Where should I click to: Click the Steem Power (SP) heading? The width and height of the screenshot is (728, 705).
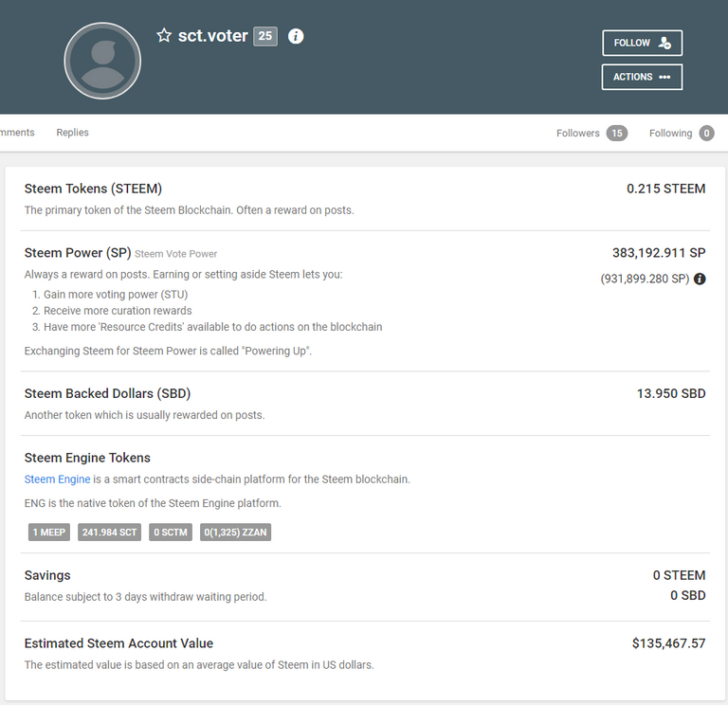(78, 253)
